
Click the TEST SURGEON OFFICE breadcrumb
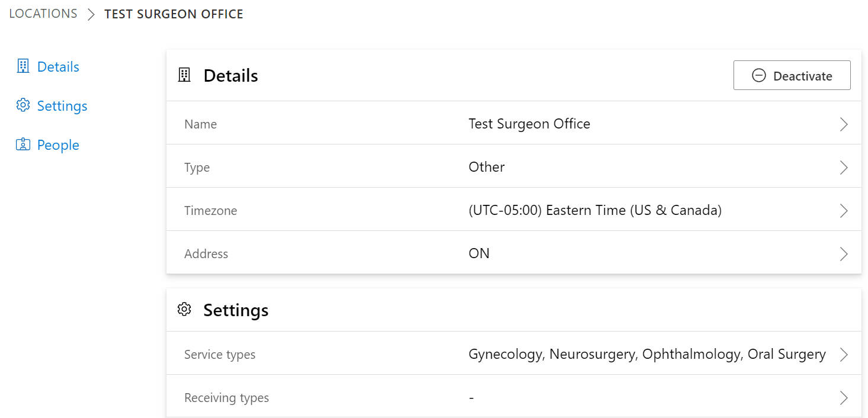click(174, 14)
